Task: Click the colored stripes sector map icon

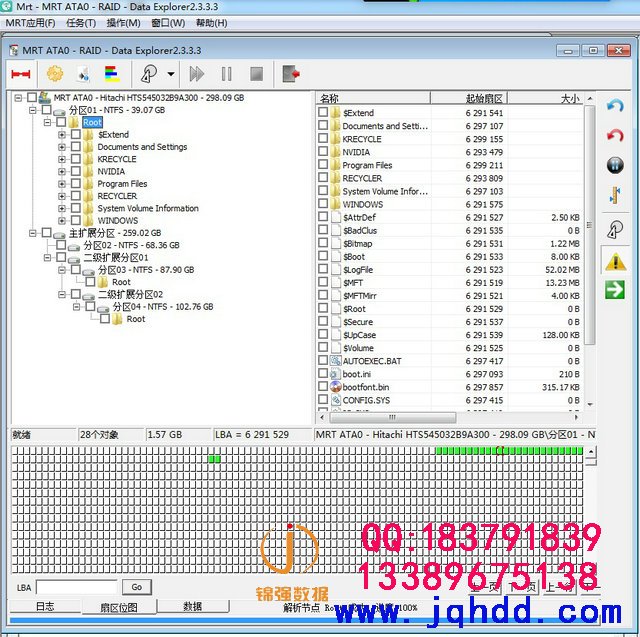Action: [x=112, y=74]
